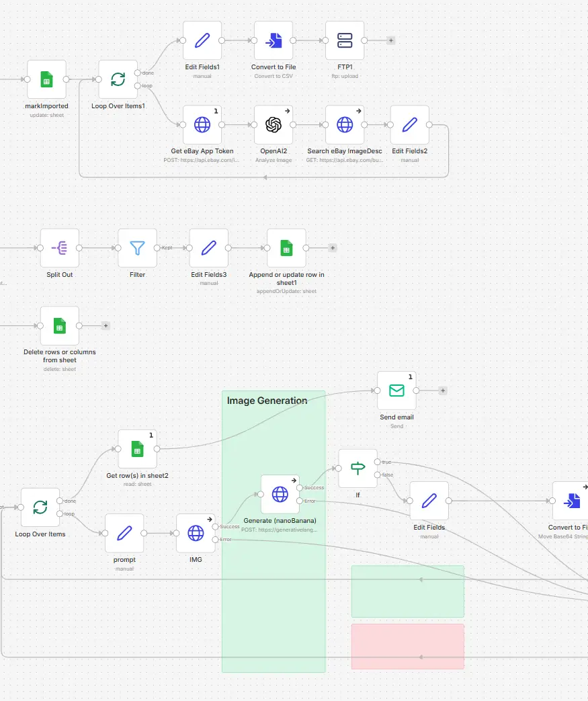Click the Get row(s) in sheet2 node
This screenshot has height=701, width=588.
click(x=137, y=450)
